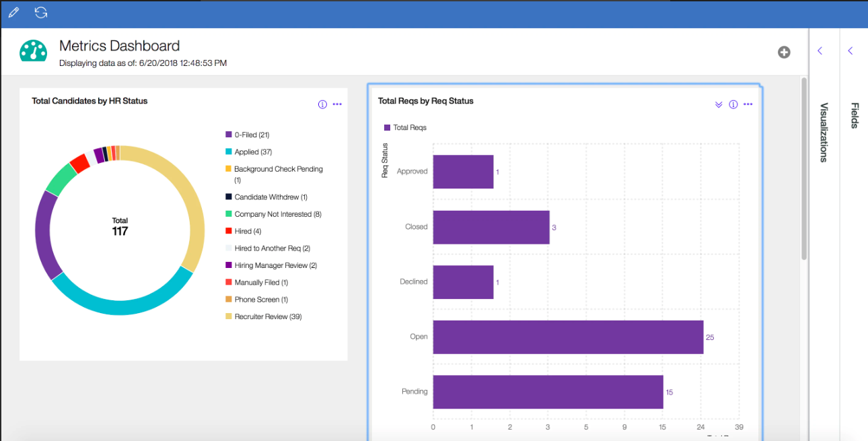
Task: Toggle the Company Not Interested (8) legend swatch
Action: click(x=229, y=214)
